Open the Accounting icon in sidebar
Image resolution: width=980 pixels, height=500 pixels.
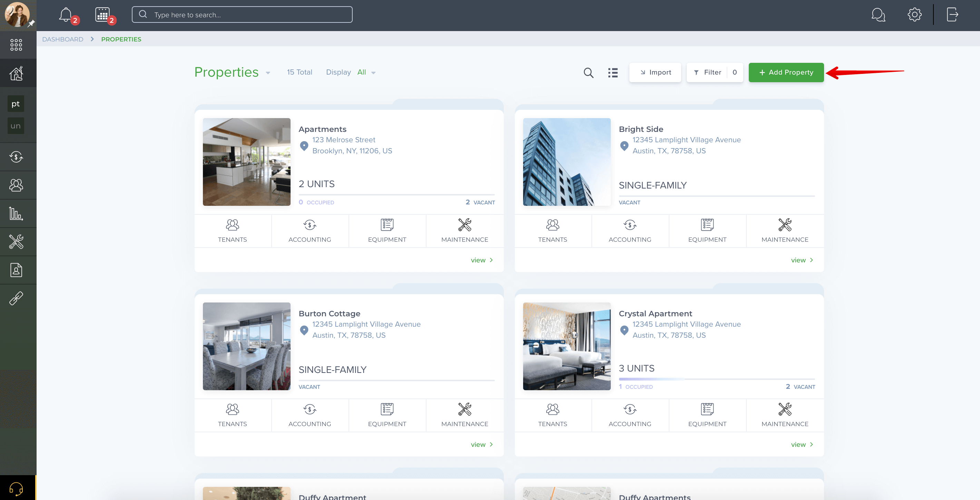tap(16, 156)
